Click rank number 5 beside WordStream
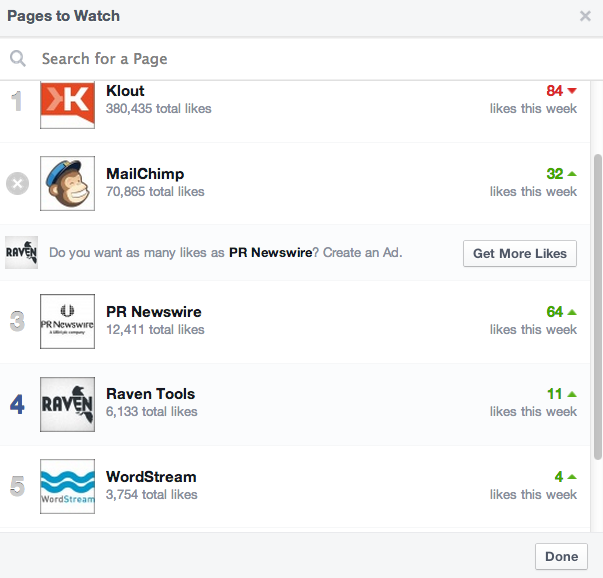This screenshot has width=603, height=578. coord(17,486)
